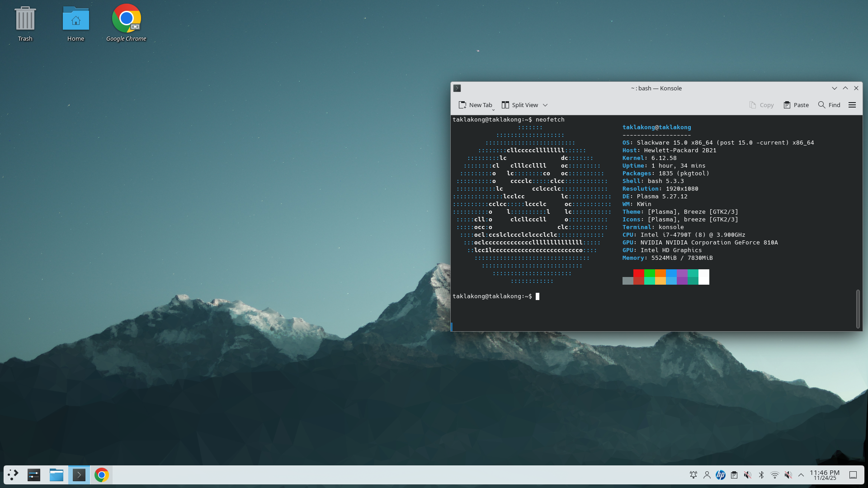
Task: Click the user account tray icon
Action: coord(707,475)
